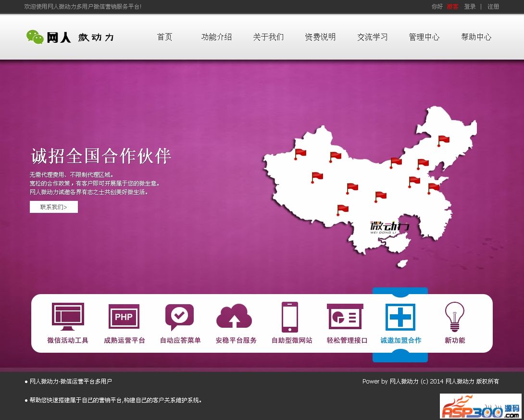Click the 自助型微网站 label

292,340
